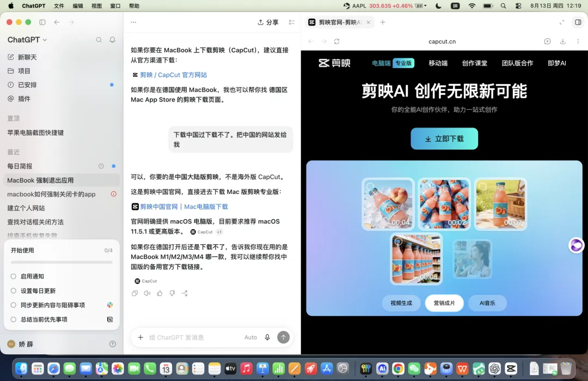Open the 窗口 menu
588x381 pixels.
(x=115, y=6)
